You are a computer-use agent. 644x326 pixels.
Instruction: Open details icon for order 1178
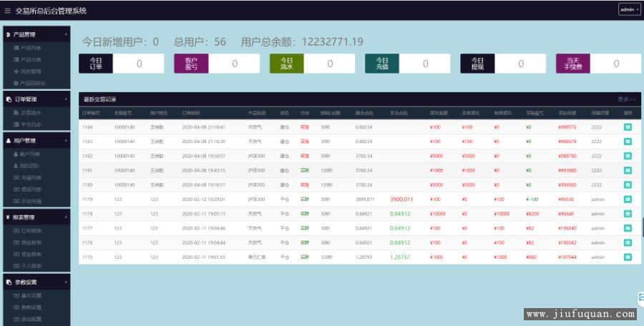pyautogui.click(x=628, y=214)
